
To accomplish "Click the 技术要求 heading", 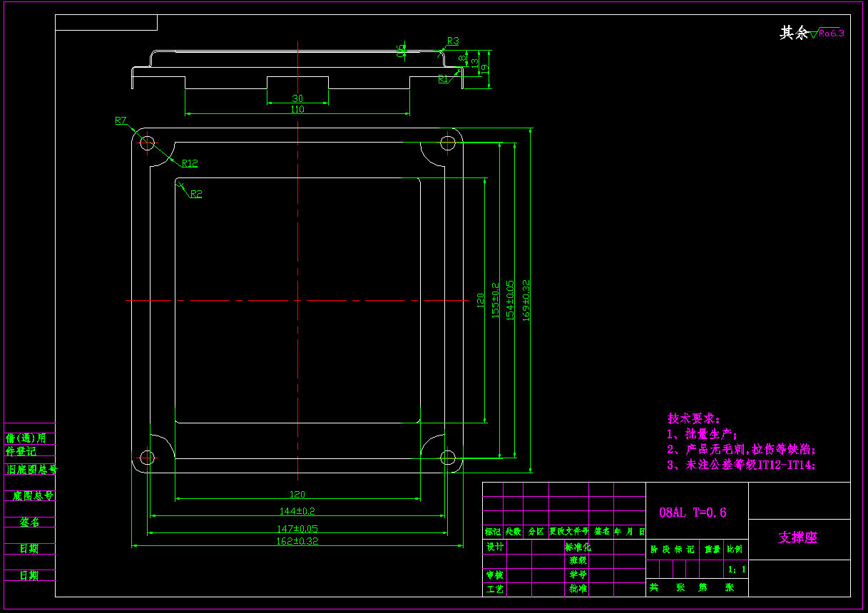I will click(694, 418).
